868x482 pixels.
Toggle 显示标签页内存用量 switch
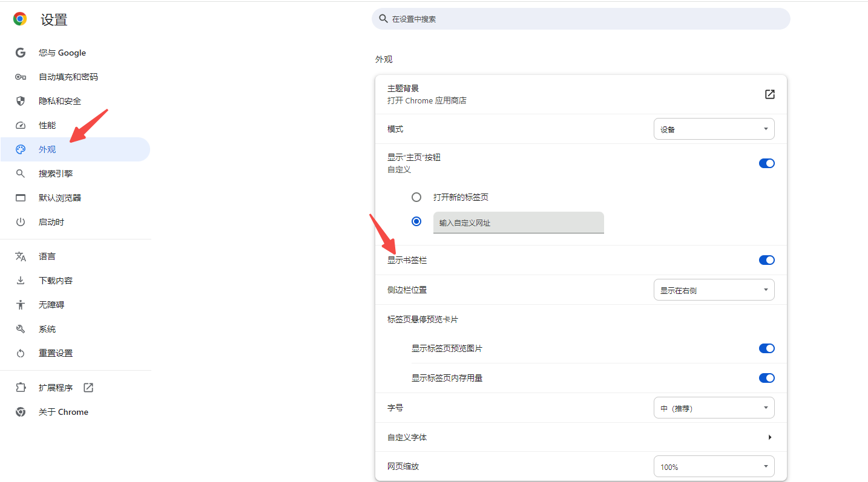tap(767, 378)
